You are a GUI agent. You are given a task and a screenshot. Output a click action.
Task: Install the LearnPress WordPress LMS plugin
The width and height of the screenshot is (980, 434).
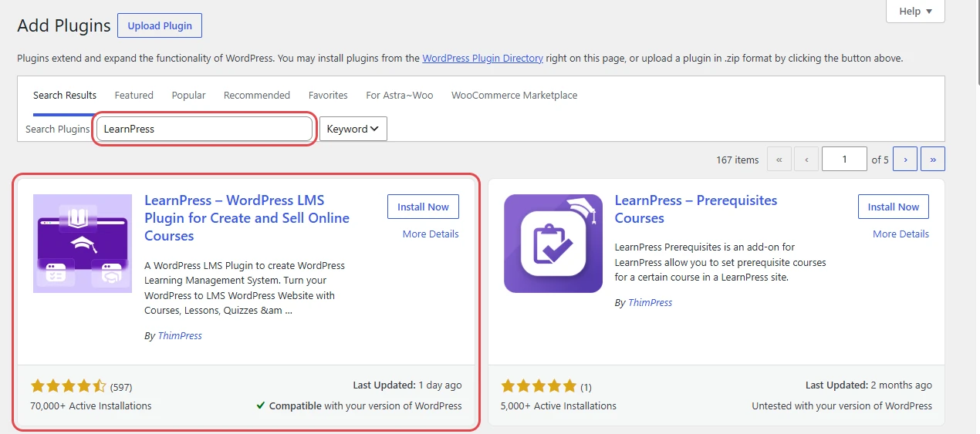423,207
